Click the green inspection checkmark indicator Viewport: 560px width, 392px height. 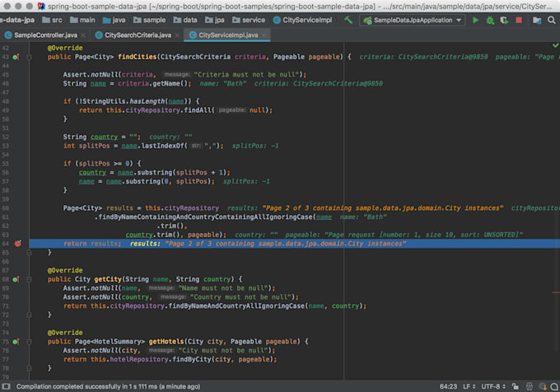click(x=555, y=45)
